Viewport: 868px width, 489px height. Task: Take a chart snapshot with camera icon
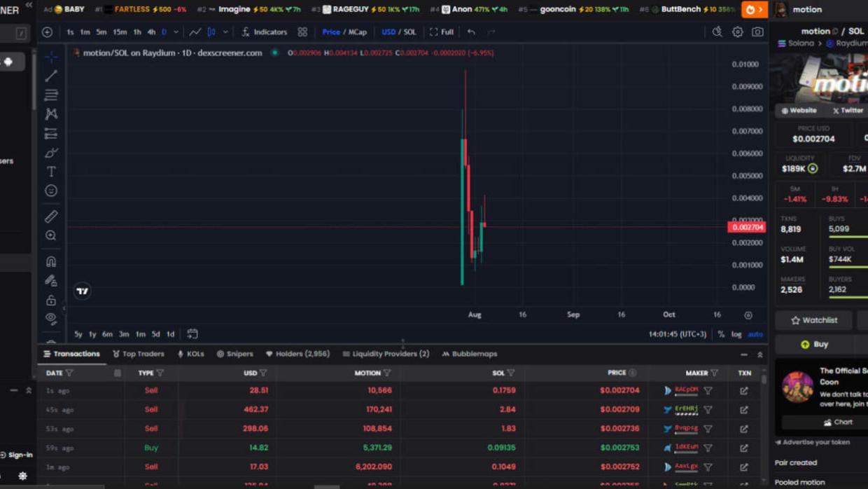757,32
